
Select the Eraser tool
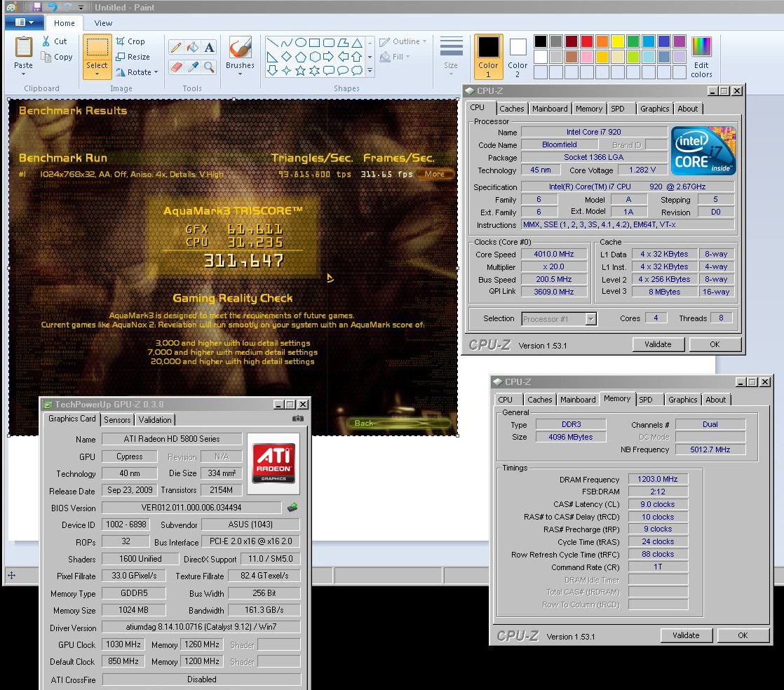point(176,67)
